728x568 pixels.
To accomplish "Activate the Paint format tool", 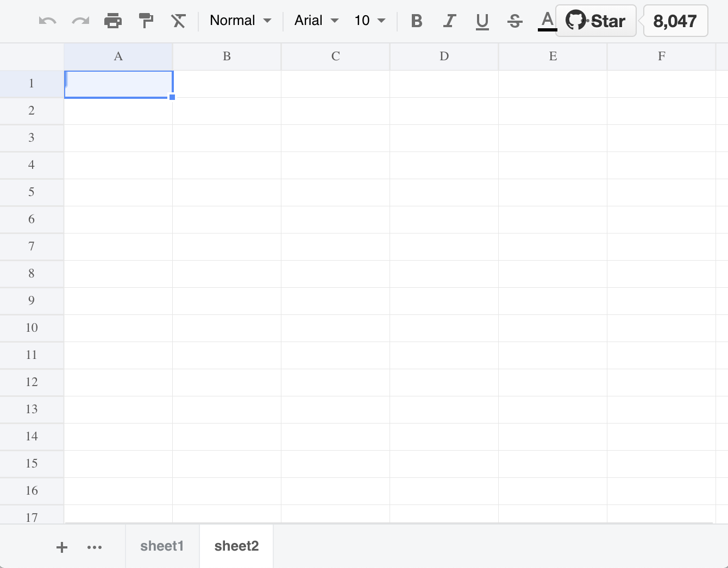I will pos(146,21).
